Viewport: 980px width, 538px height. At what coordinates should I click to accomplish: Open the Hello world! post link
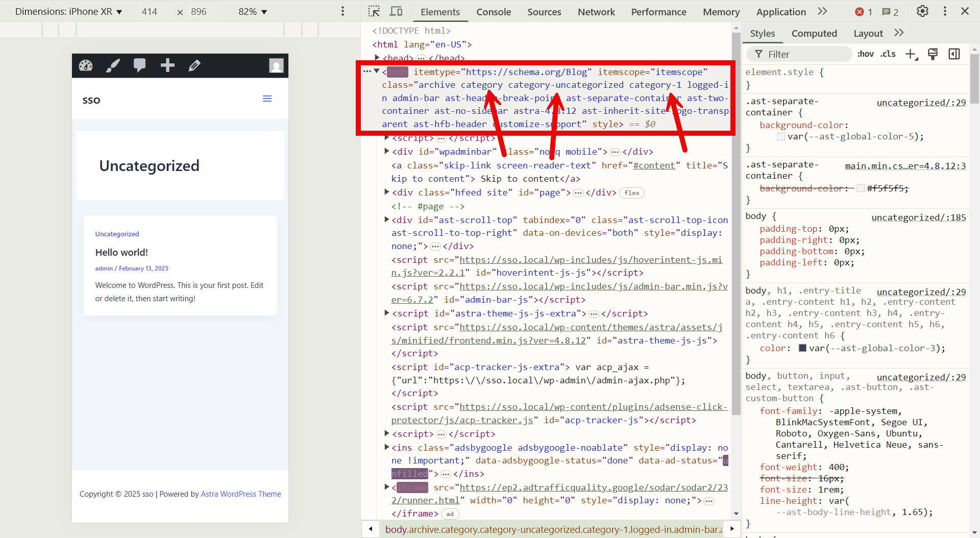[121, 252]
